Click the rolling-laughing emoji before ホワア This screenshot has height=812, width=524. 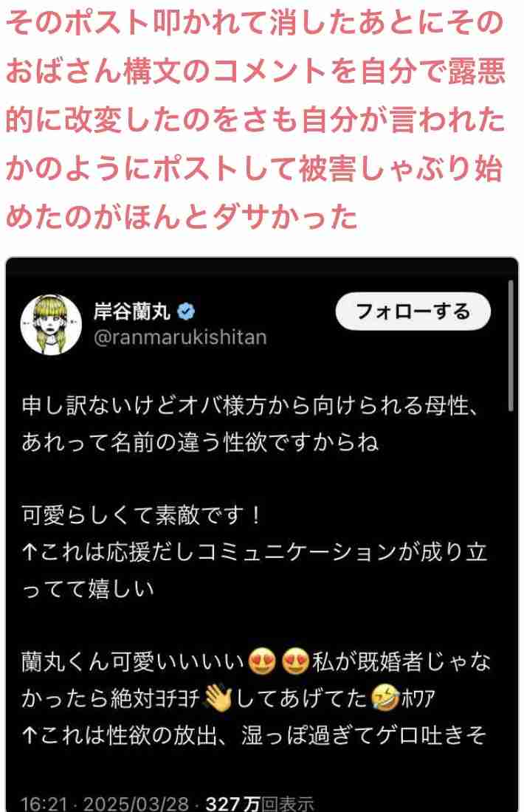386,698
